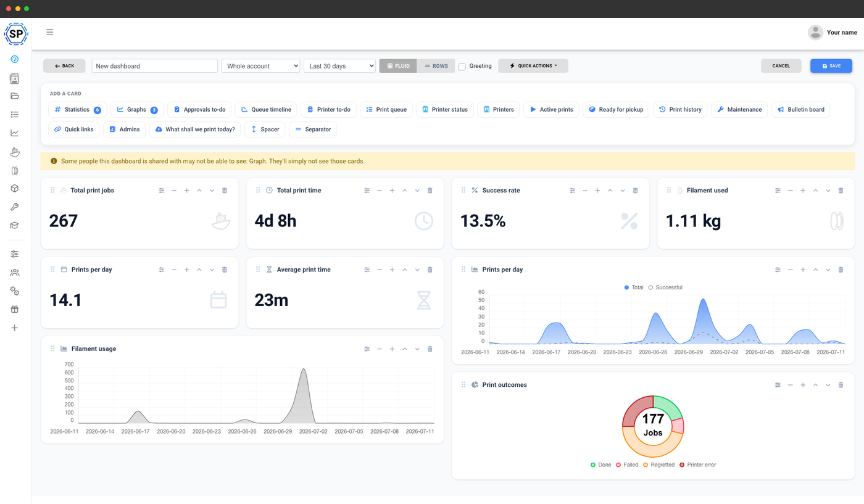Add the Queue timeline card

click(x=266, y=110)
